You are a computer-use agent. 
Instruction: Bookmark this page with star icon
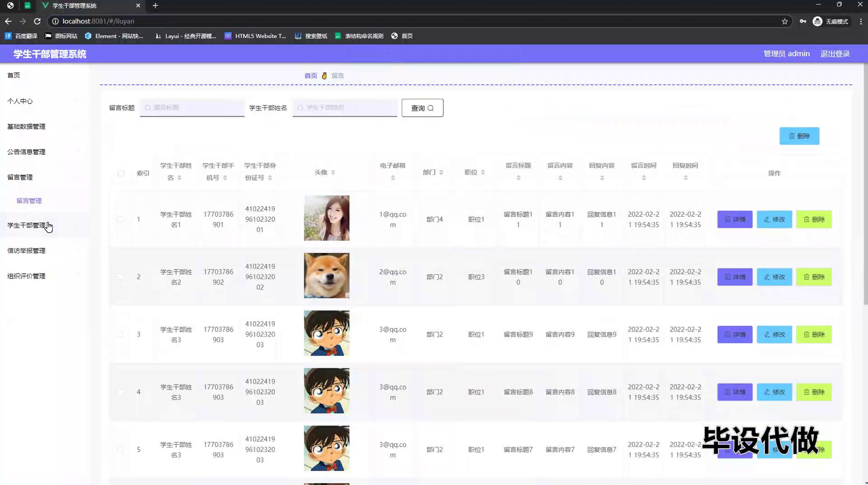785,21
